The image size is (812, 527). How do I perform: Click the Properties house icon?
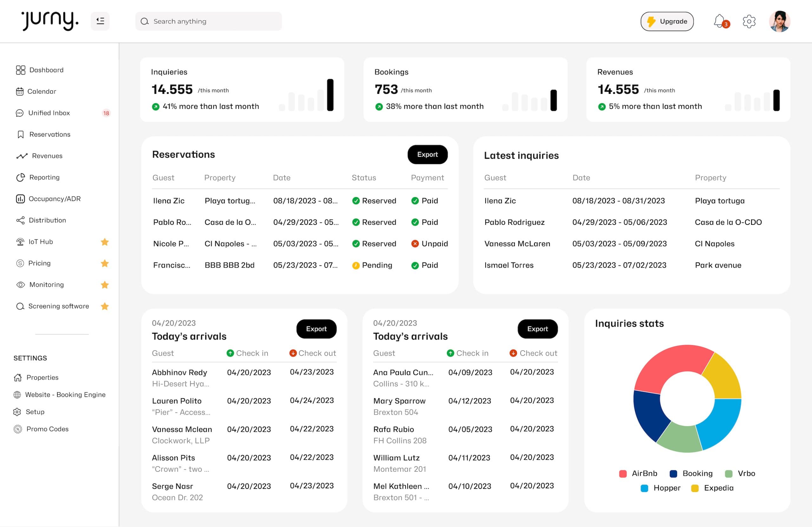(18, 377)
